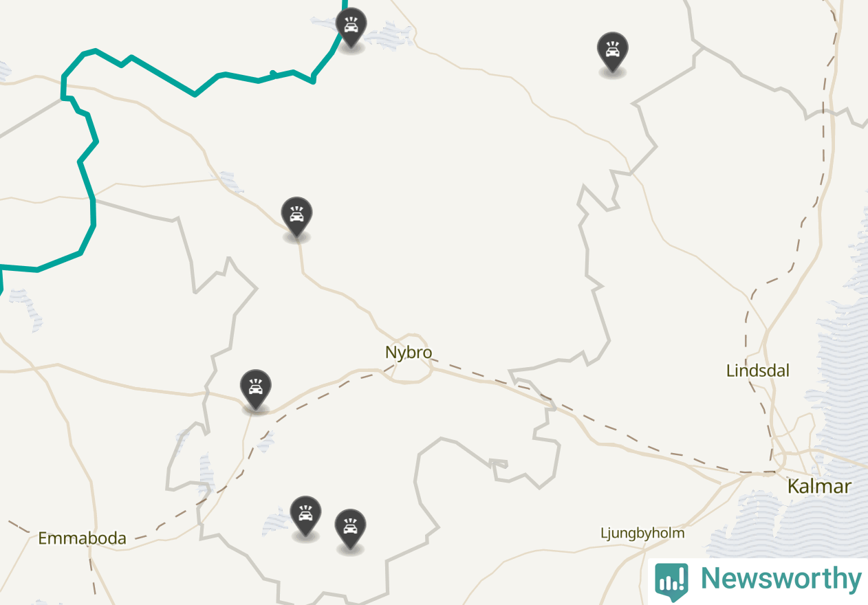
Task: Open the Newsworthy text link
Action: 781,579
